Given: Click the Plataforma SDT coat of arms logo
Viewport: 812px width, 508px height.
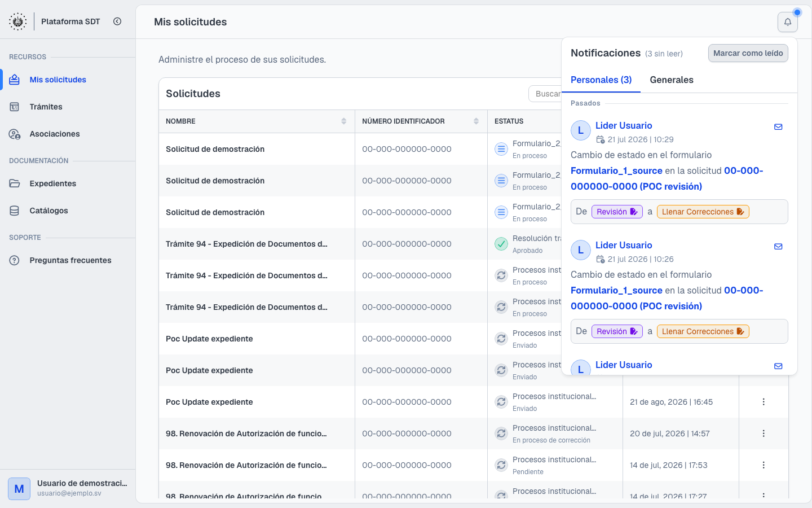Looking at the screenshot, I should pyautogui.click(x=17, y=21).
